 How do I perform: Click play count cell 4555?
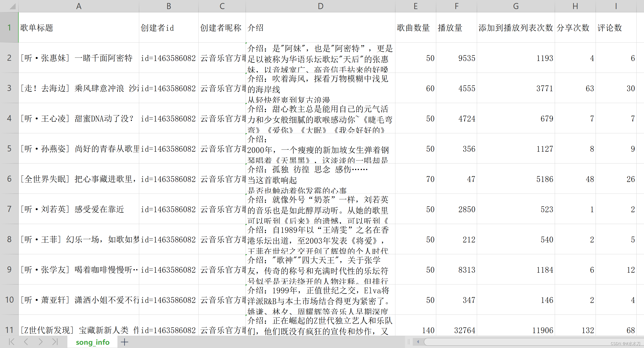[x=456, y=88]
